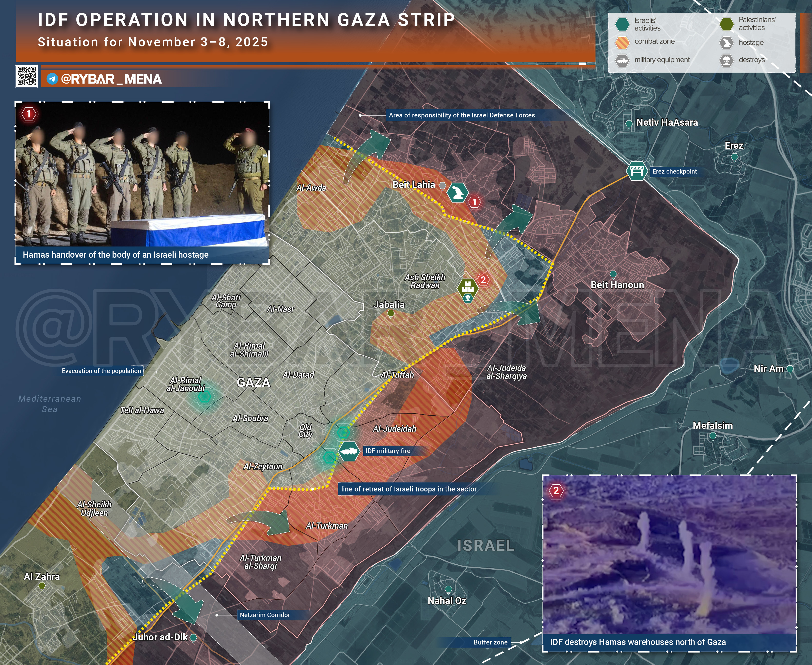Screen dimensions: 812x665
Task: Click the military equipment legend icon
Action: click(622, 60)
